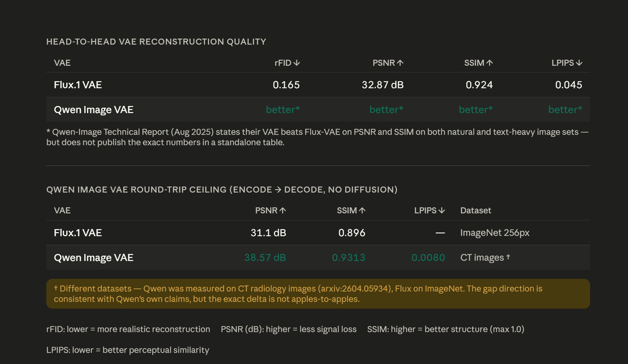Screen dimensions: 628x364
Task: Click the PSNR up-arrow in first table
Action: coord(400,63)
